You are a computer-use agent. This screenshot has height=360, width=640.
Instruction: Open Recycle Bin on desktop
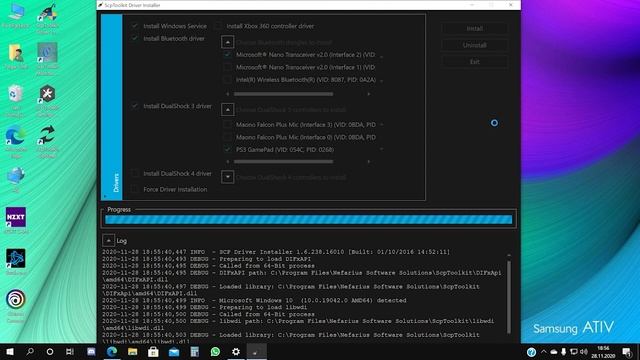[16, 100]
